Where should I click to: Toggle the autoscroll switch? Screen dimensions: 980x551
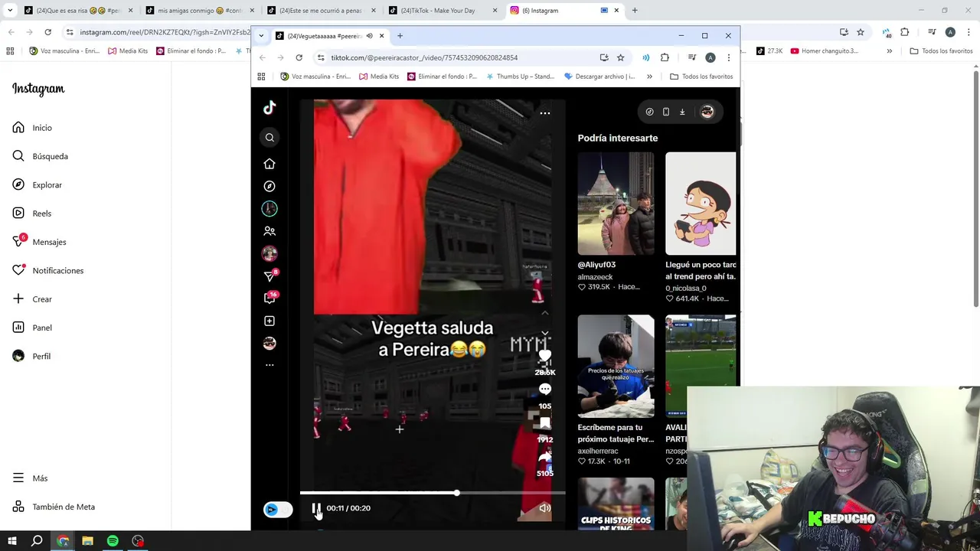coord(278,510)
